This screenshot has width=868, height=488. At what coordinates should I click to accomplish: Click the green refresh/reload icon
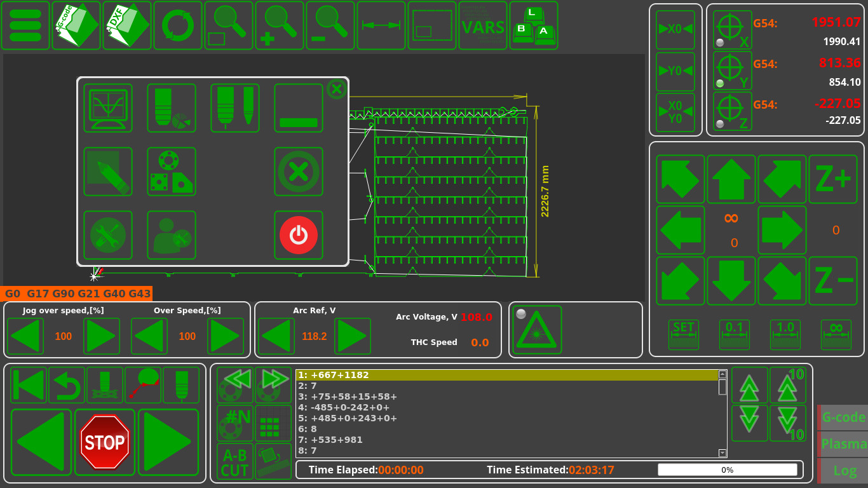click(x=178, y=25)
